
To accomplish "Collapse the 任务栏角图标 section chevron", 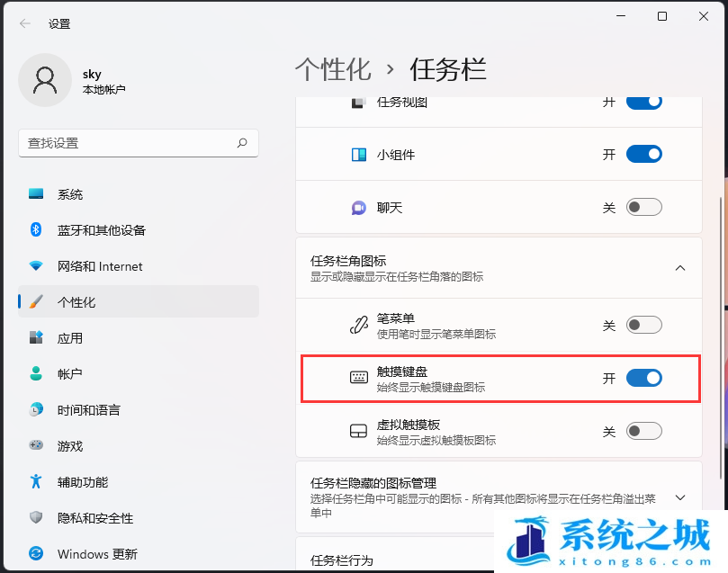I will coord(680,268).
